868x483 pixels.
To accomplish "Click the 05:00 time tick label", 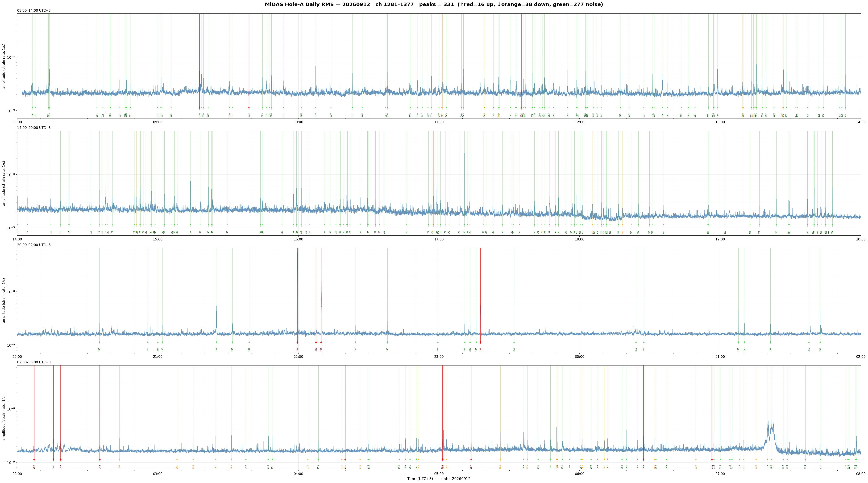I will tap(439, 474).
